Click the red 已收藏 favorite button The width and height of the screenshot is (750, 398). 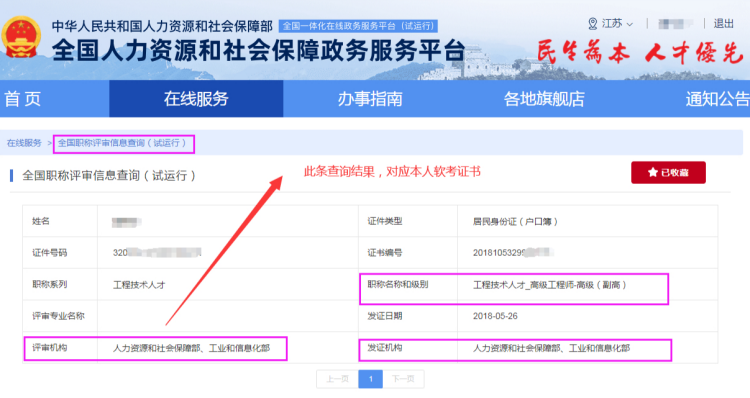coord(668,172)
